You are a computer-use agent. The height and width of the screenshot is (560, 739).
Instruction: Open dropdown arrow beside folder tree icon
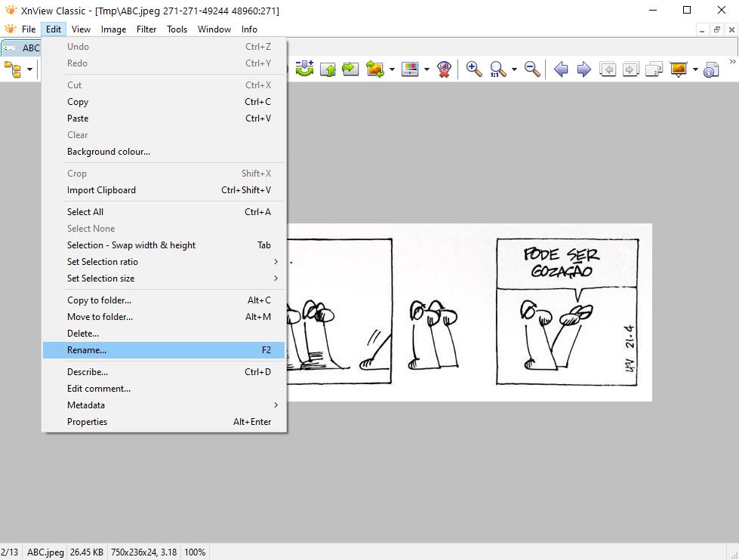(x=30, y=70)
